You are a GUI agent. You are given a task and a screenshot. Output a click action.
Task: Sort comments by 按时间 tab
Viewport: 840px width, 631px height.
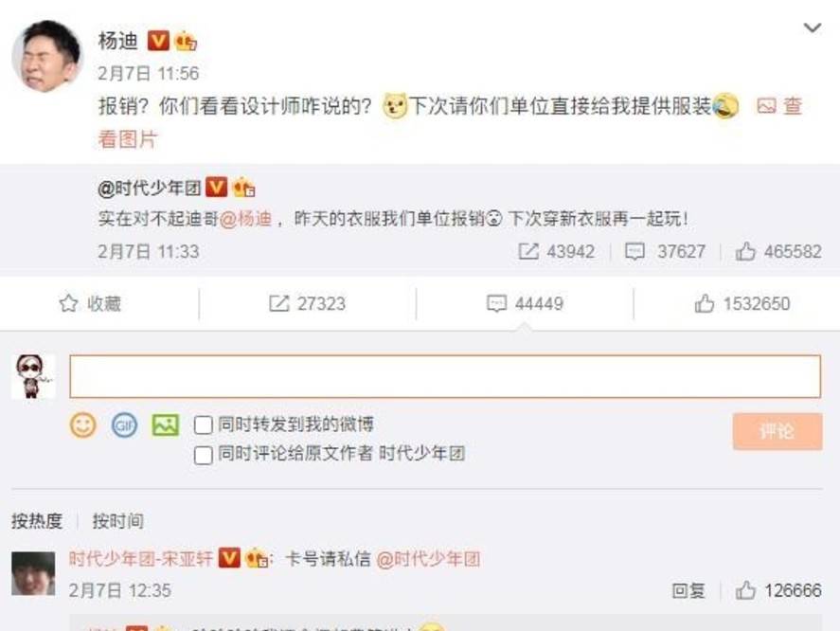(x=117, y=520)
